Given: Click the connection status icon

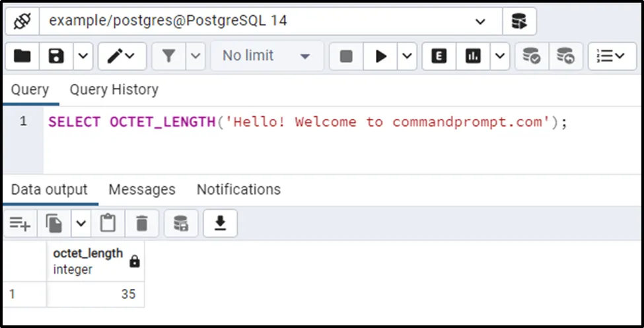Looking at the screenshot, I should point(22,21).
